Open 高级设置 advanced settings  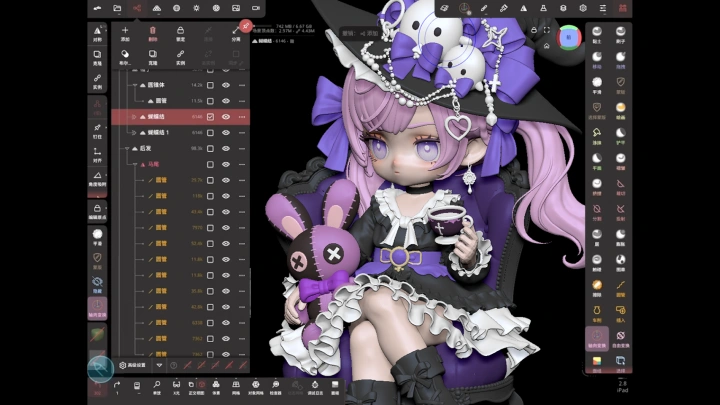pyautogui.click(x=132, y=366)
